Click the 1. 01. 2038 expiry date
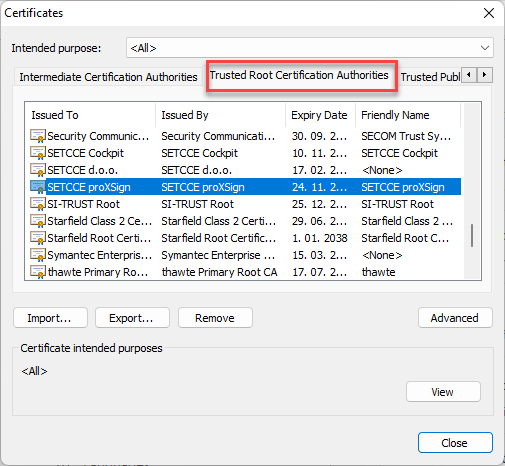 tap(320, 238)
